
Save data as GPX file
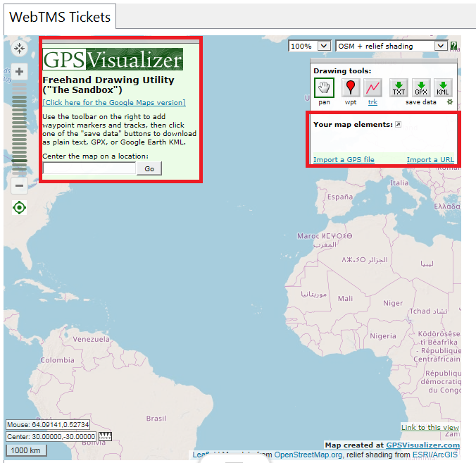421,88
